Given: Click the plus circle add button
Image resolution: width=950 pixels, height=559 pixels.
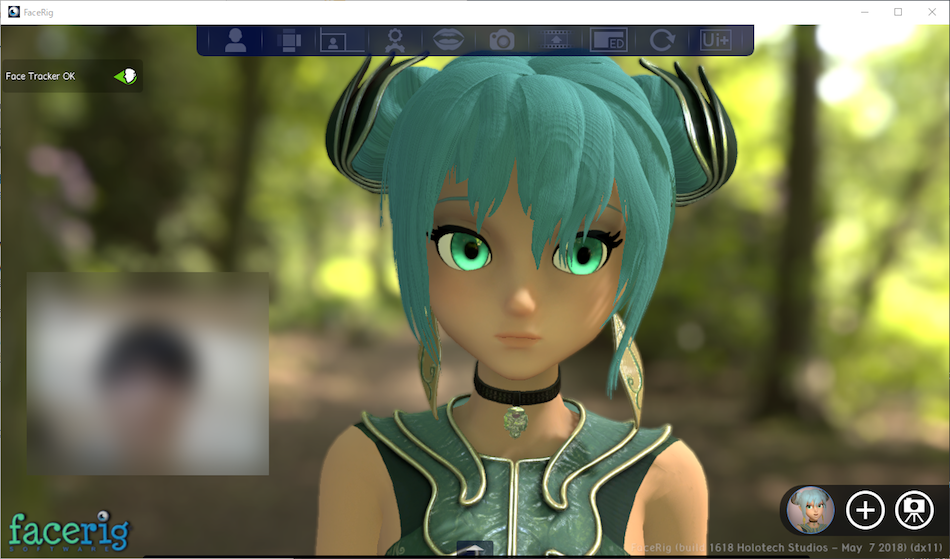Looking at the screenshot, I should 865,510.
